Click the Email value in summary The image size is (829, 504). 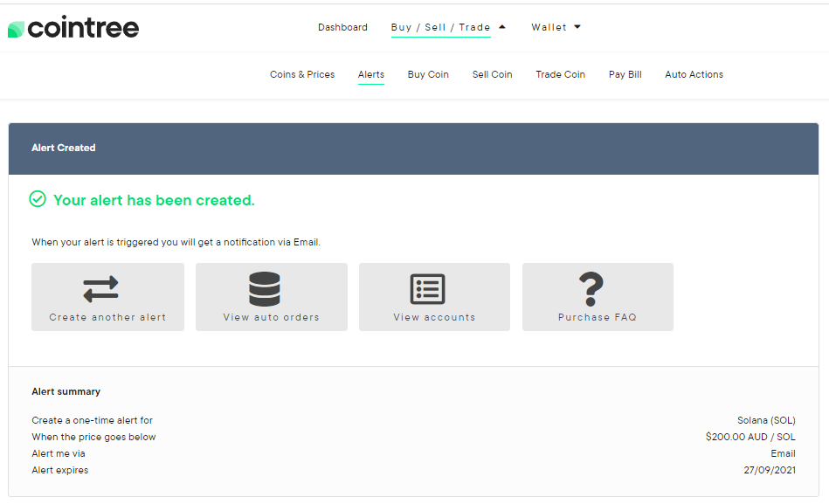(783, 453)
